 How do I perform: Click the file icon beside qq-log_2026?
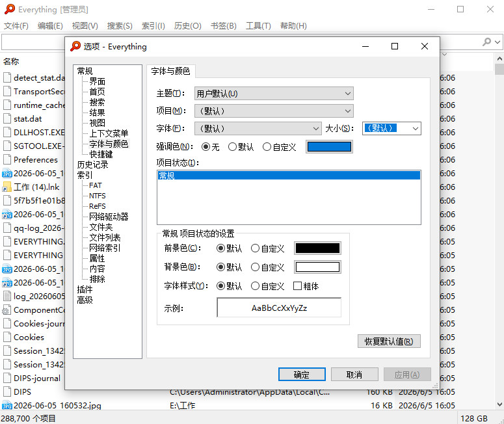click(7, 228)
